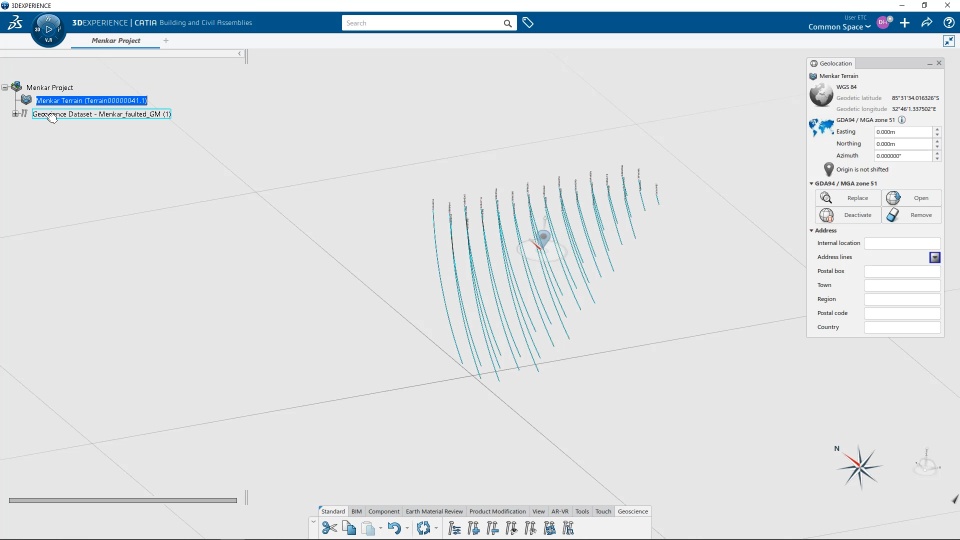960x540 pixels.
Task: Switch to the Geoscience tab
Action: point(632,511)
